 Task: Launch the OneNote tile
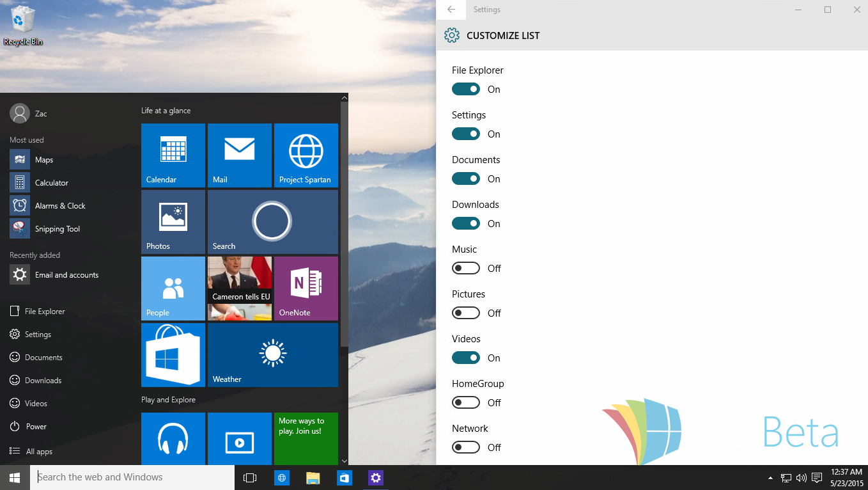point(306,288)
